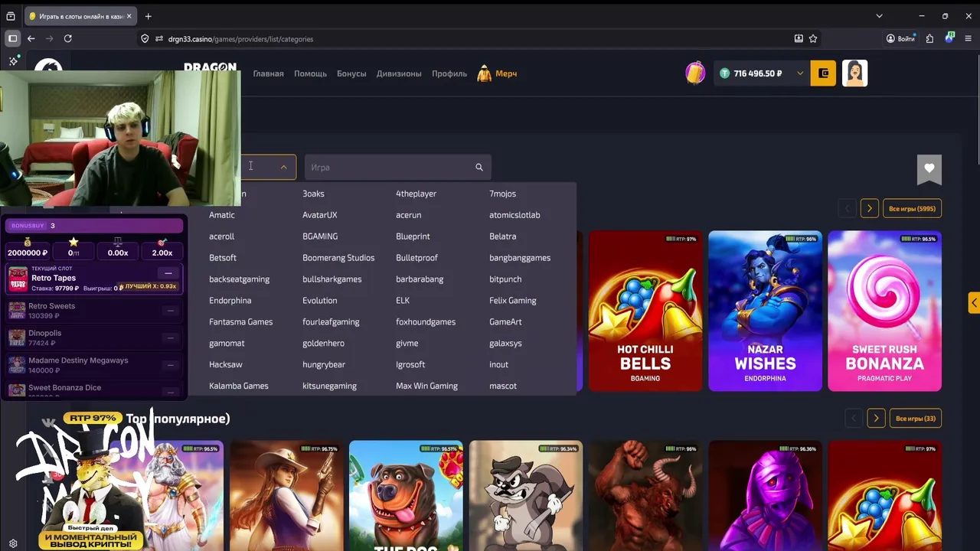Screen dimensions: 980x551
Task: Open the browser tab search chevron
Action: 879,16
